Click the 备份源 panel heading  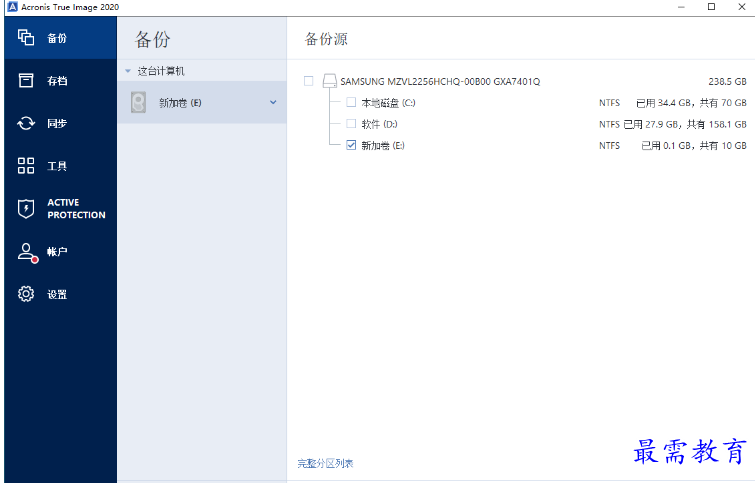pos(326,39)
